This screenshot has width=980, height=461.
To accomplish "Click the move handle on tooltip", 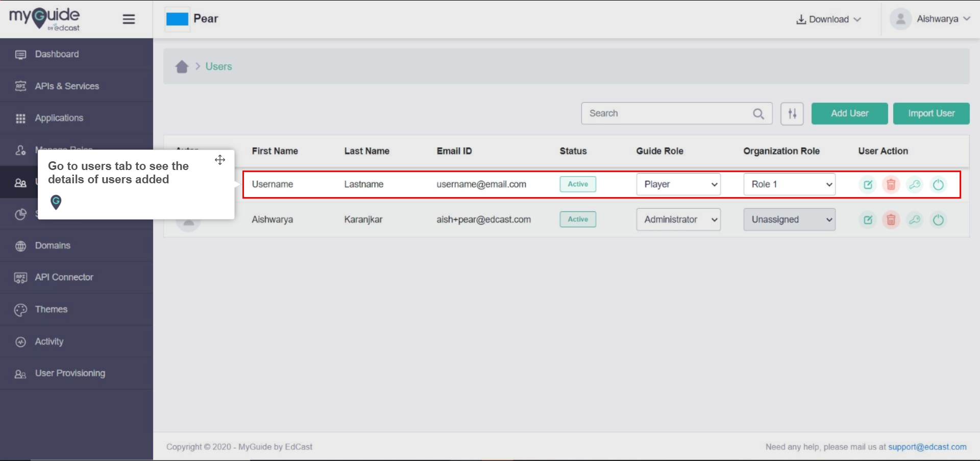I will click(220, 160).
